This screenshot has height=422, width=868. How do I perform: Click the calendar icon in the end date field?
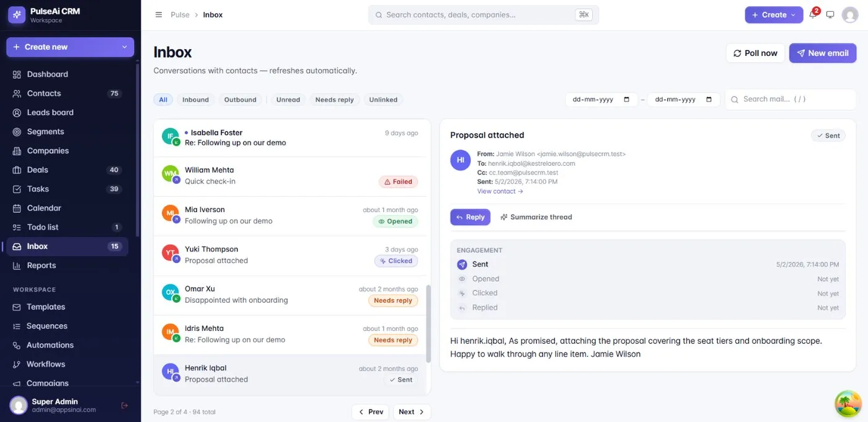click(x=709, y=99)
